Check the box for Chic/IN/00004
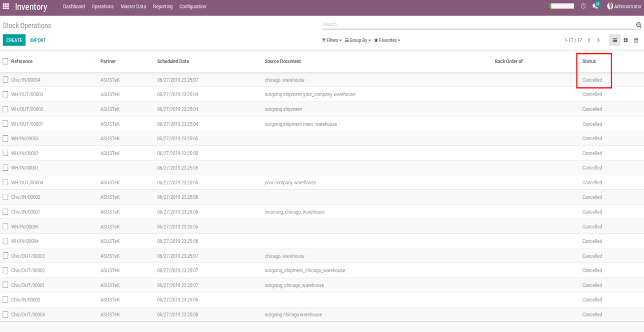This screenshot has height=332, width=644. pos(5,80)
